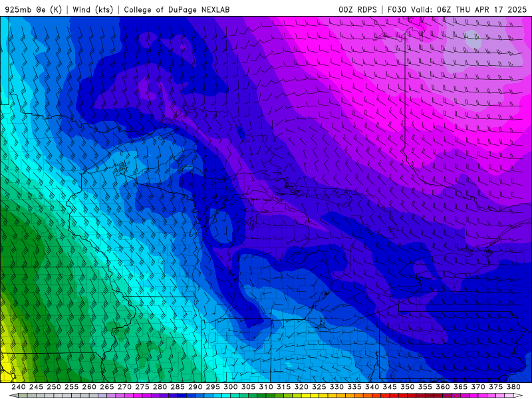
Task: Click the "925mb θe (K)" title text
Action: pos(33,9)
